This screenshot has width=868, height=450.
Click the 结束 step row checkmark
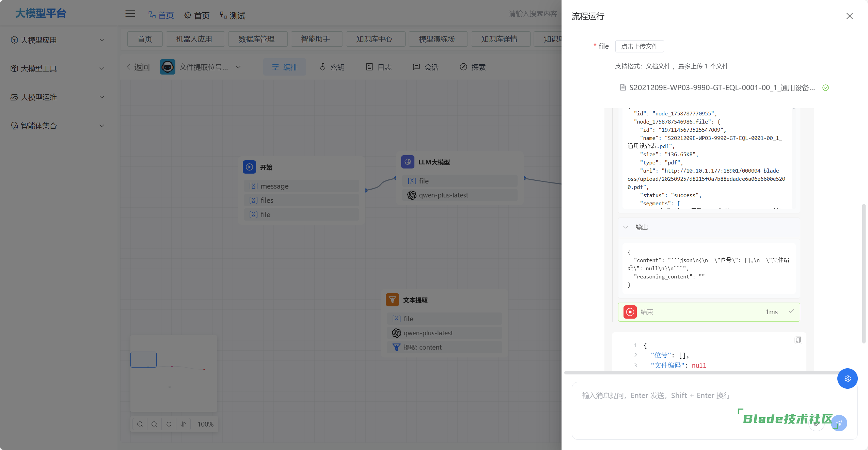[x=791, y=311]
